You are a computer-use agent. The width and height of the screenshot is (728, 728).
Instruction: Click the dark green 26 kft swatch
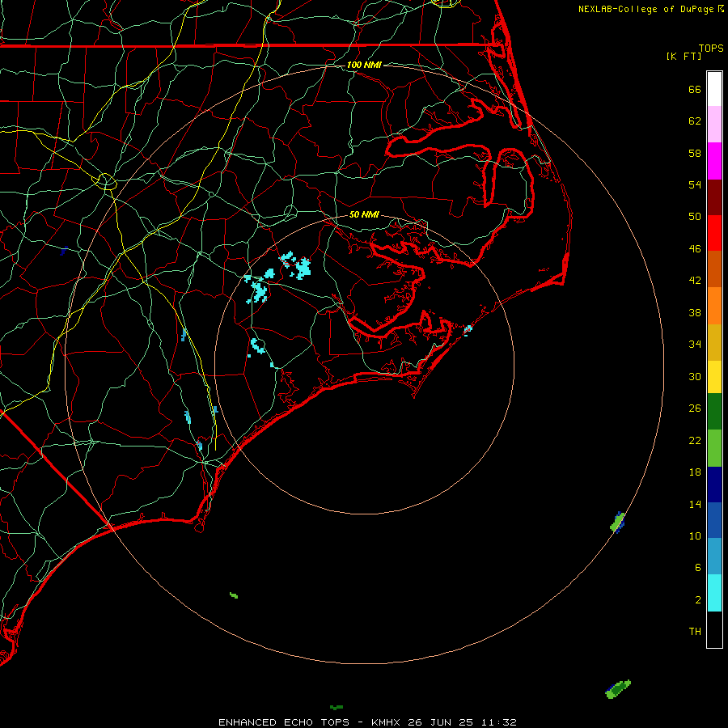pos(714,412)
